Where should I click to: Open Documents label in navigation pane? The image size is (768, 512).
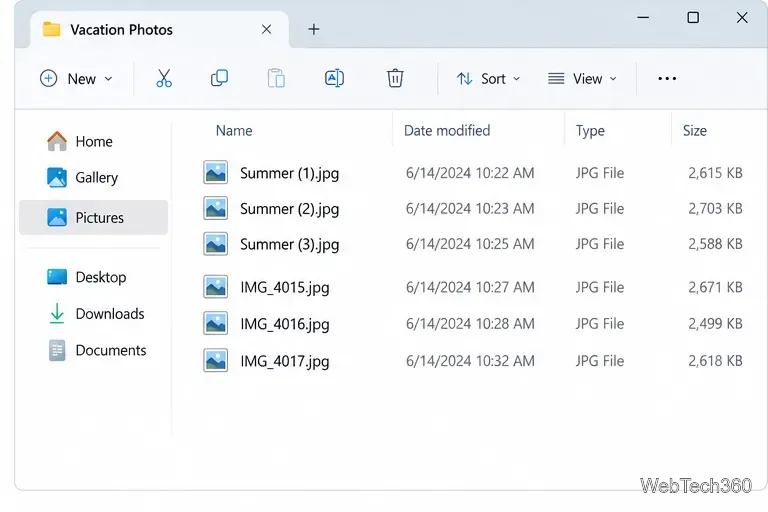pos(111,350)
